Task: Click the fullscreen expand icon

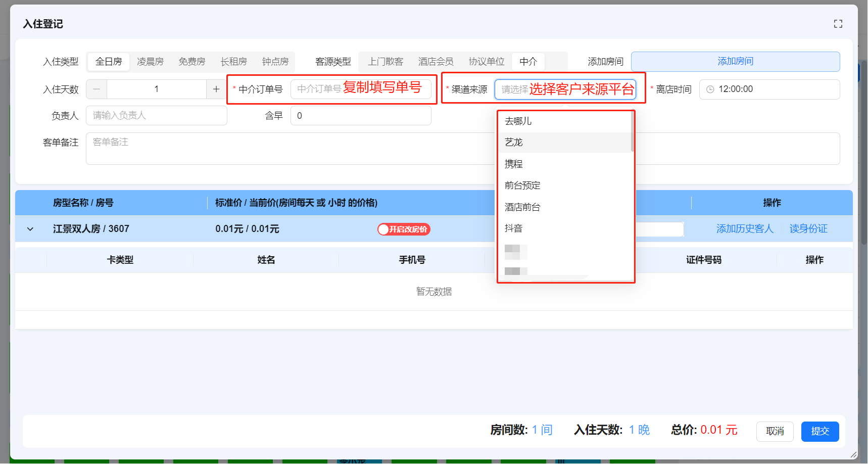Action: (x=838, y=24)
